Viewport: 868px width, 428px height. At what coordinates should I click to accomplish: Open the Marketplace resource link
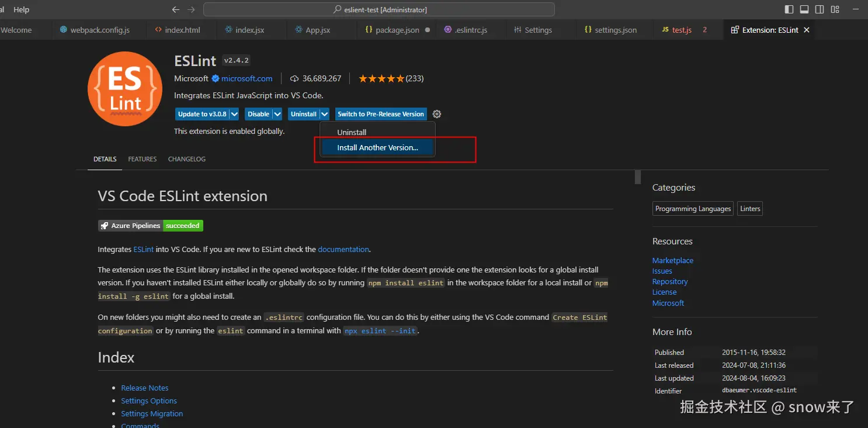673,261
